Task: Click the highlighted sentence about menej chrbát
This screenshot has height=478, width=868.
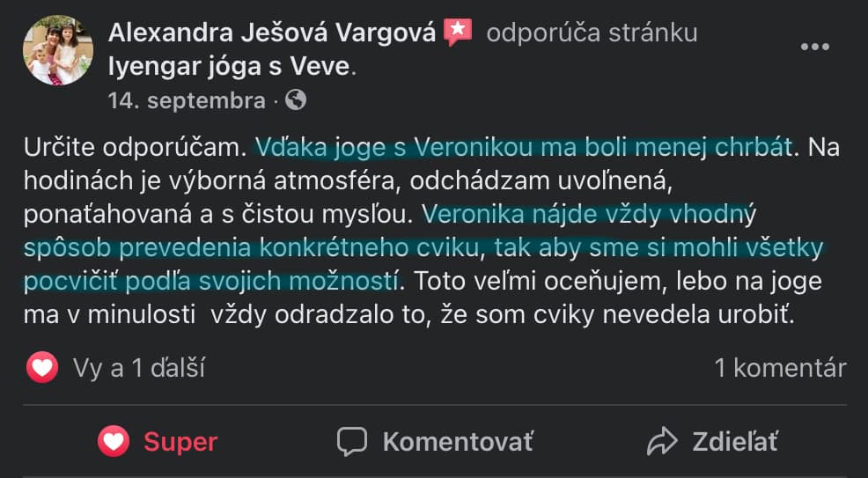Action: (524, 147)
